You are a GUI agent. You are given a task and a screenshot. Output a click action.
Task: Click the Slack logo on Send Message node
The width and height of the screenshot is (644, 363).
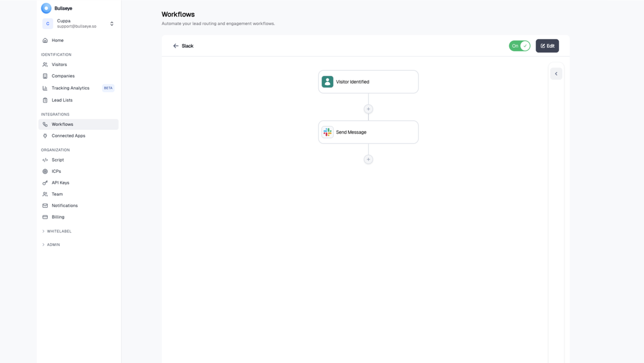pos(327,132)
